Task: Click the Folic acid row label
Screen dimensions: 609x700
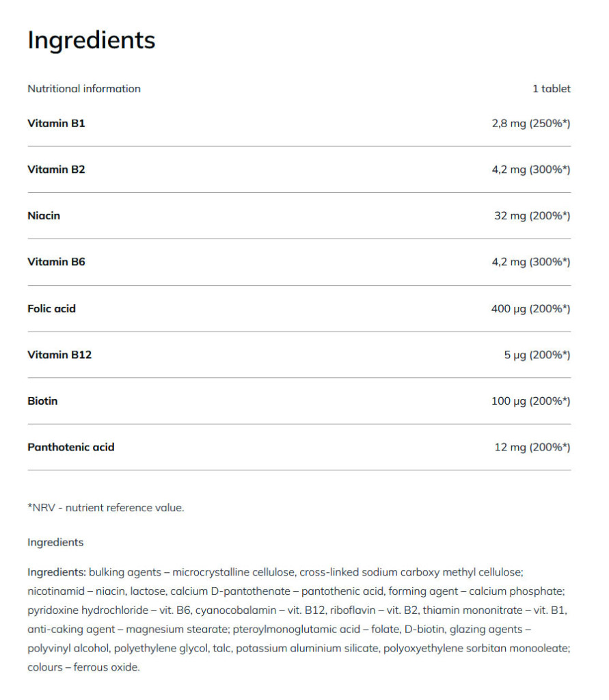Action: pos(51,308)
